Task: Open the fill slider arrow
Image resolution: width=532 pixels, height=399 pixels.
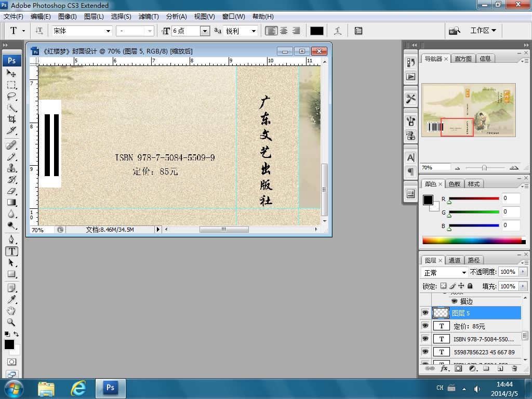Action: tap(523, 286)
